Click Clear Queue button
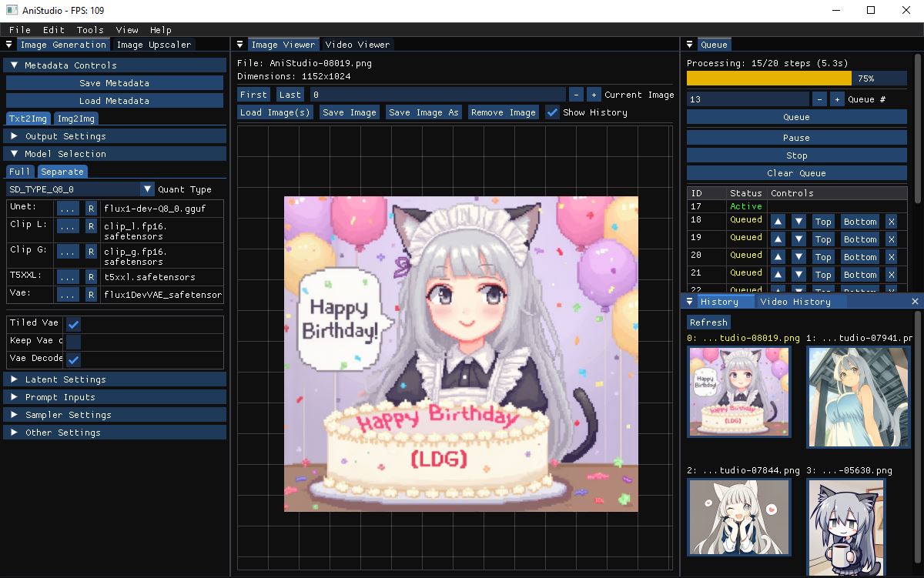924x578 pixels. 796,173
